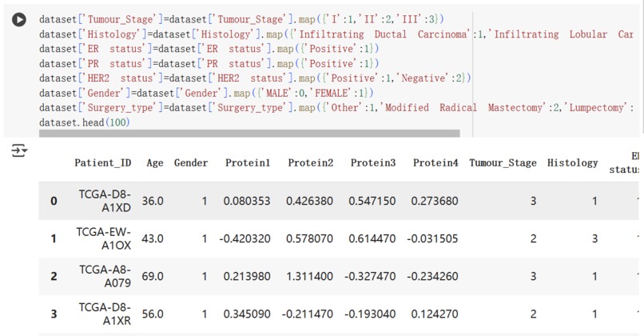Click row index 3
The image size is (644, 336).
(x=54, y=314)
